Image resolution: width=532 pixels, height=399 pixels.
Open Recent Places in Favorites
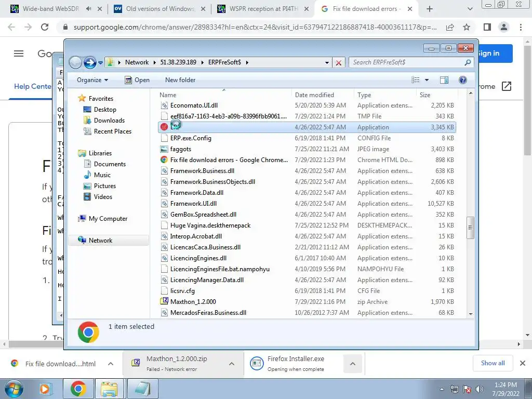[x=112, y=131]
